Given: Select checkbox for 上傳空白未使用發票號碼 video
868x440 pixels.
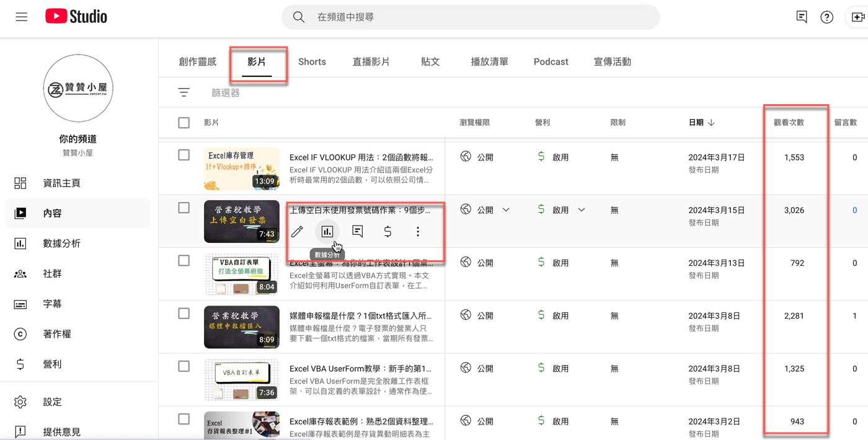Looking at the screenshot, I should 184,208.
